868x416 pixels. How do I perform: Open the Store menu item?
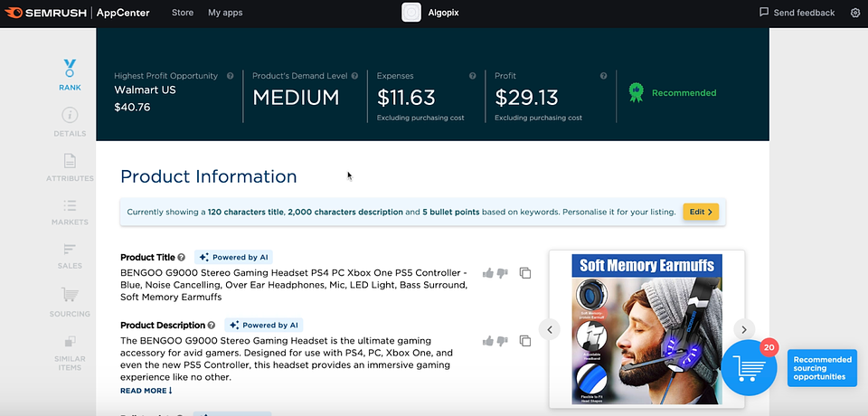(x=183, y=13)
